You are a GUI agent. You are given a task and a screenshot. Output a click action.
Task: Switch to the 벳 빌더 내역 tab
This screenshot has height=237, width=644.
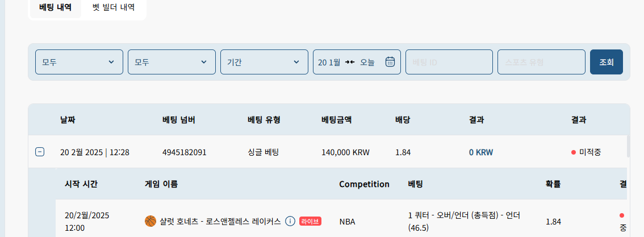coord(114,7)
